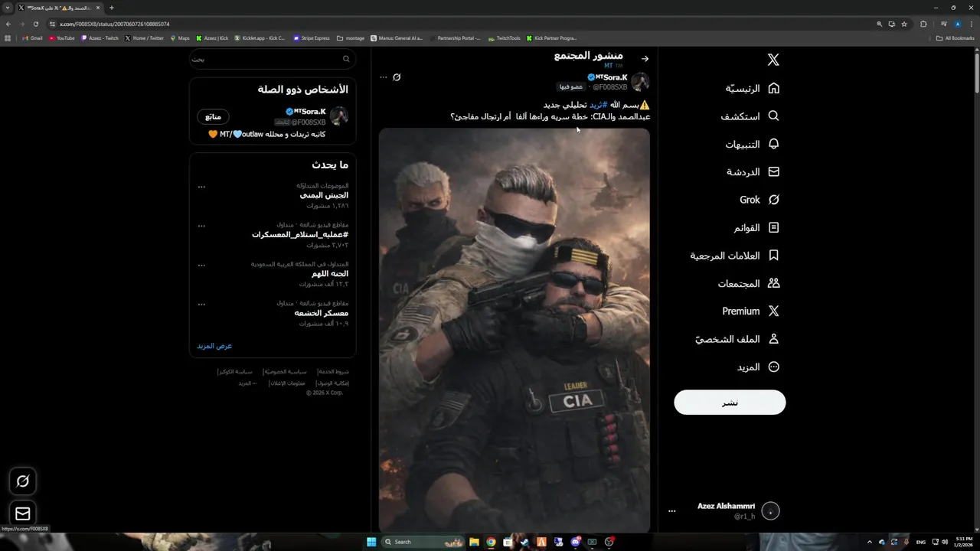Click the Grok icon on the post header
The height and width of the screenshot is (551, 980).
tap(397, 77)
